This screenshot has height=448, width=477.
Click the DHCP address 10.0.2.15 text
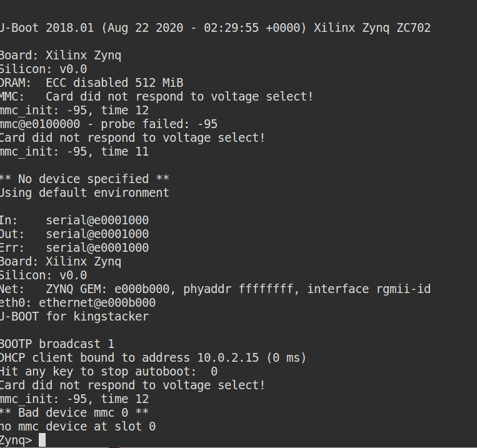click(228, 357)
